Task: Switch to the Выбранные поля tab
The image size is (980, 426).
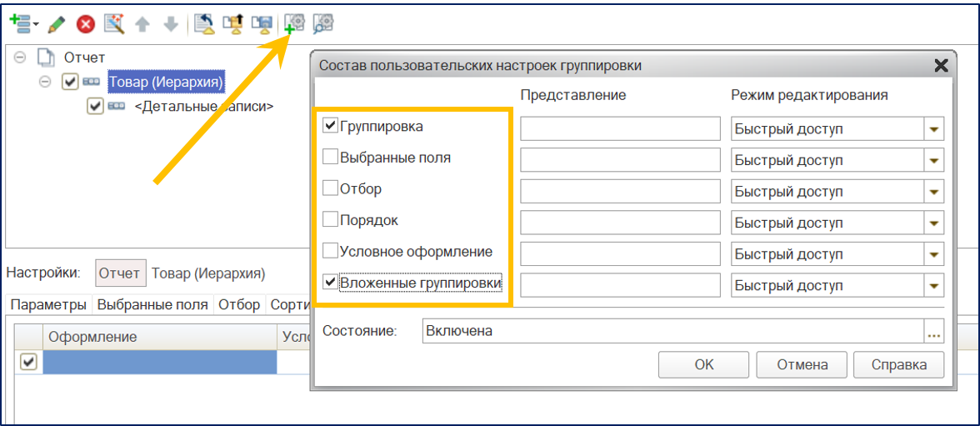Action: click(x=153, y=304)
